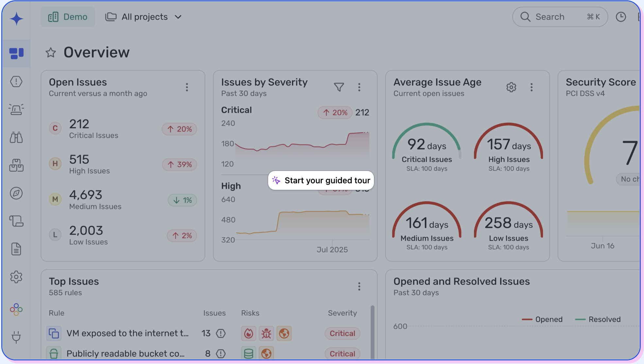Open the integrations plug icon

pos(16,337)
